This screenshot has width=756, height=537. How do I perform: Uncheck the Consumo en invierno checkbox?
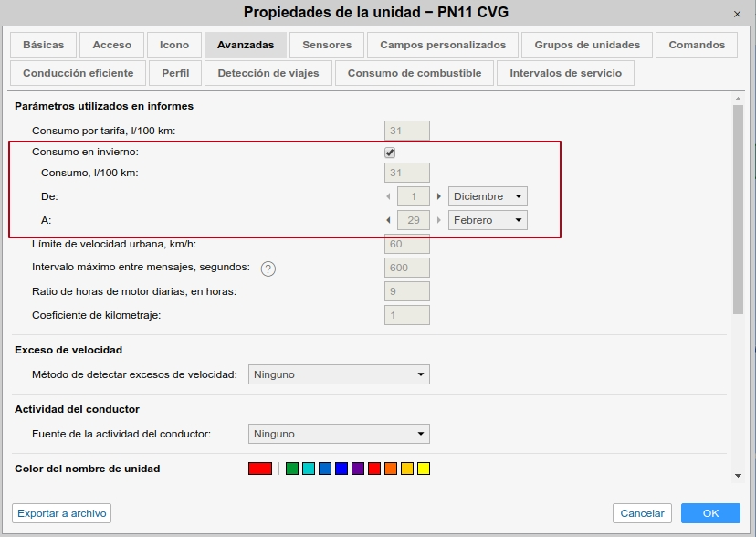pos(390,153)
